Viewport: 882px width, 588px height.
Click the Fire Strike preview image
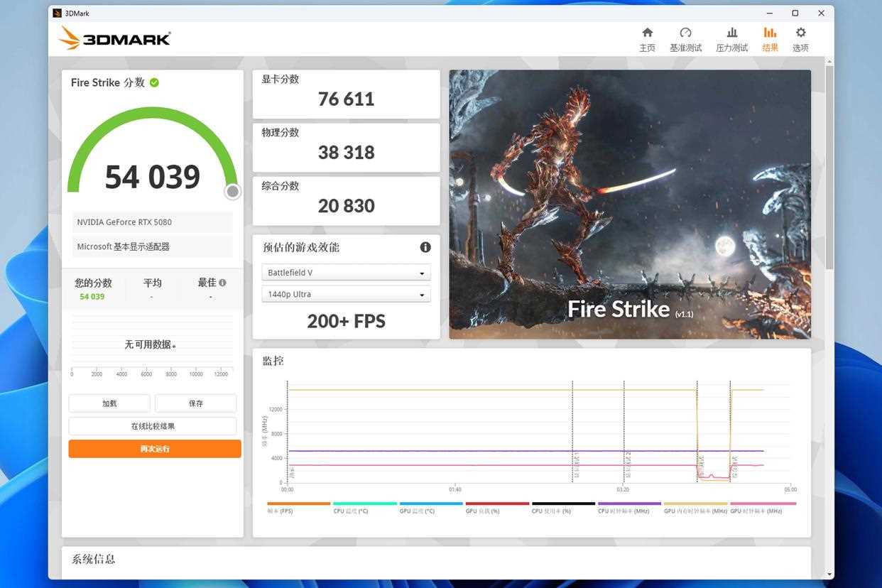coord(630,204)
